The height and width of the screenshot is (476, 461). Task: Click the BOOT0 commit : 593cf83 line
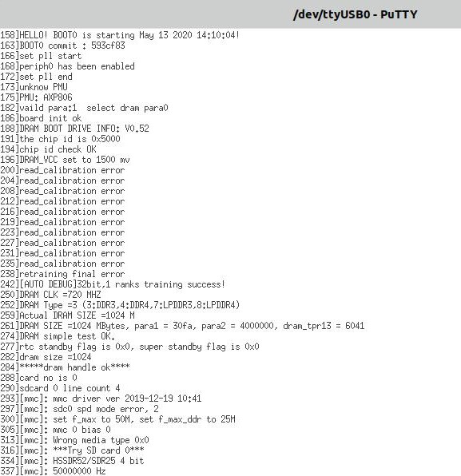tap(62, 46)
